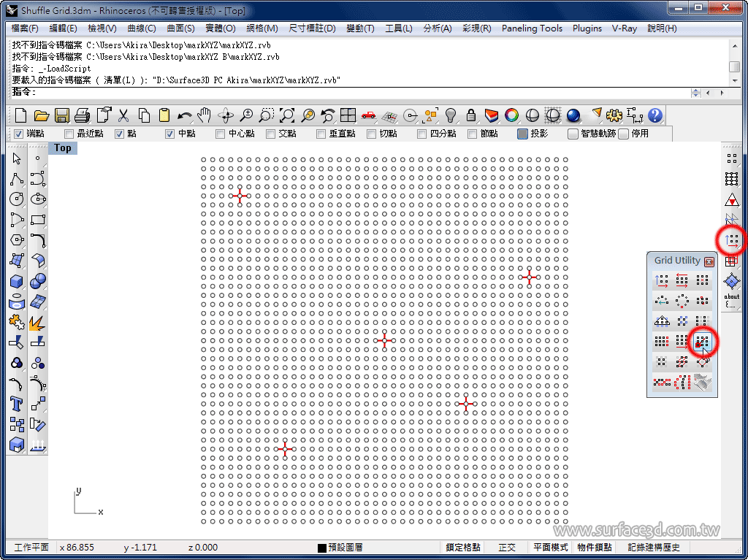Click the Zoom Extents icon

(286, 115)
